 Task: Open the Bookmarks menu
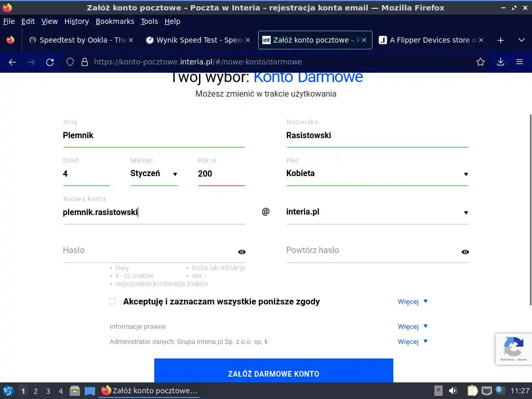pos(115,21)
